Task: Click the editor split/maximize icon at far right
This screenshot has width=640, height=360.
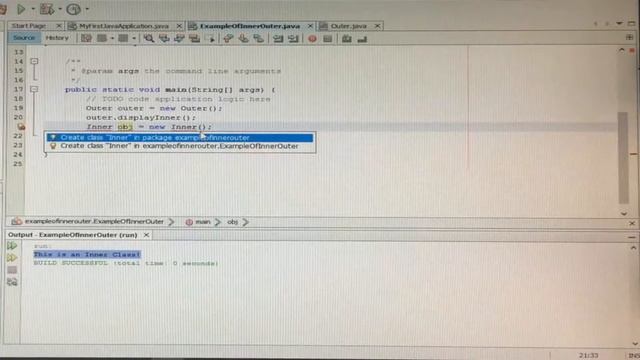Action: point(629,37)
